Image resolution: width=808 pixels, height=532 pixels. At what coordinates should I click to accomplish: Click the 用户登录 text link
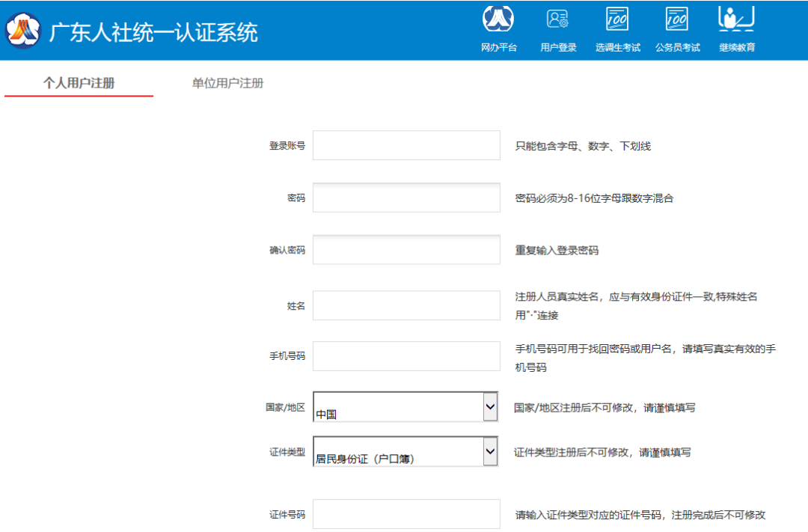pyautogui.click(x=558, y=47)
